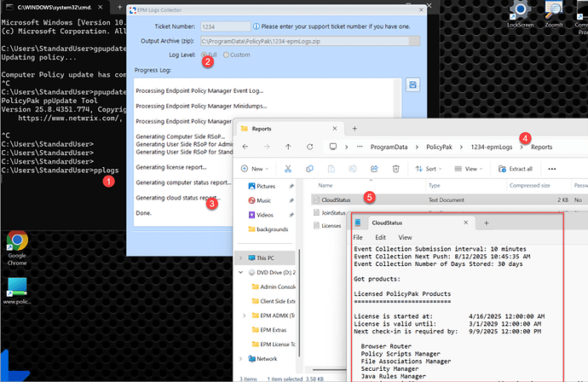Click the Share icon in explorer toolbar
This screenshot has height=382, width=588.
pyautogui.click(x=374, y=169)
